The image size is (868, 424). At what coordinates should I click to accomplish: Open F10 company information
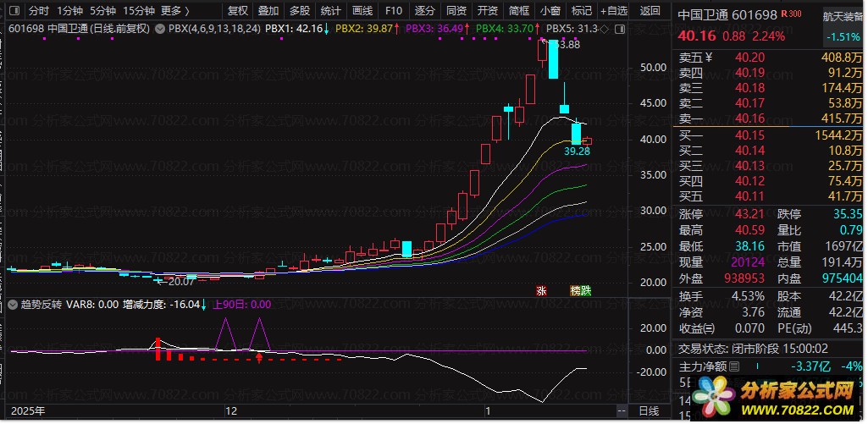394,10
